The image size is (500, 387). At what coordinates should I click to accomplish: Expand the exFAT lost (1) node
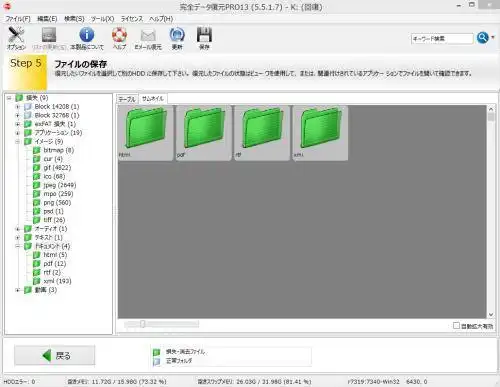tap(18, 124)
